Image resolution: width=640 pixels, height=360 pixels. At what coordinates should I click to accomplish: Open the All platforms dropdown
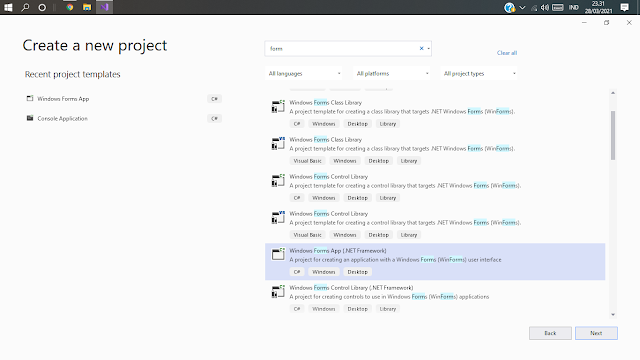coord(392,73)
